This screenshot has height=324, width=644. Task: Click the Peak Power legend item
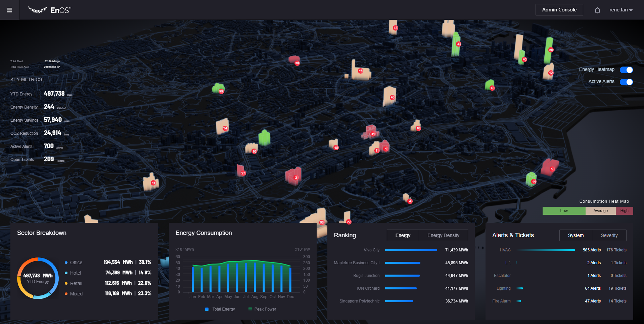(262, 309)
